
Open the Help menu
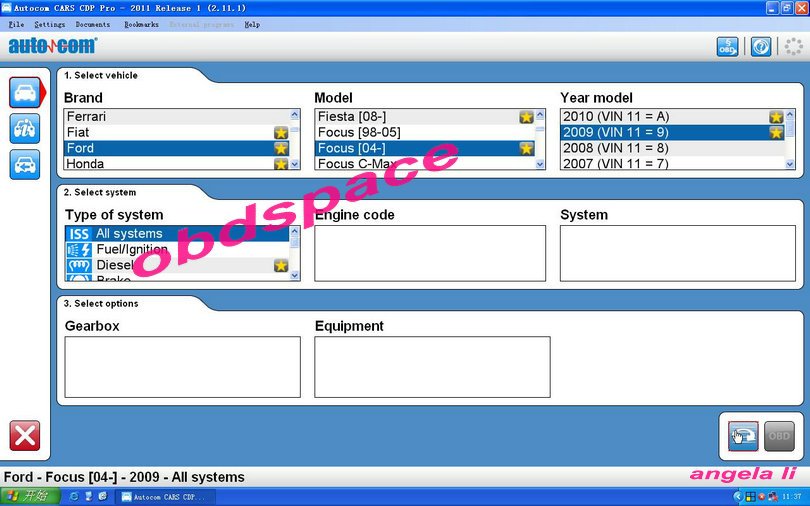click(252, 24)
